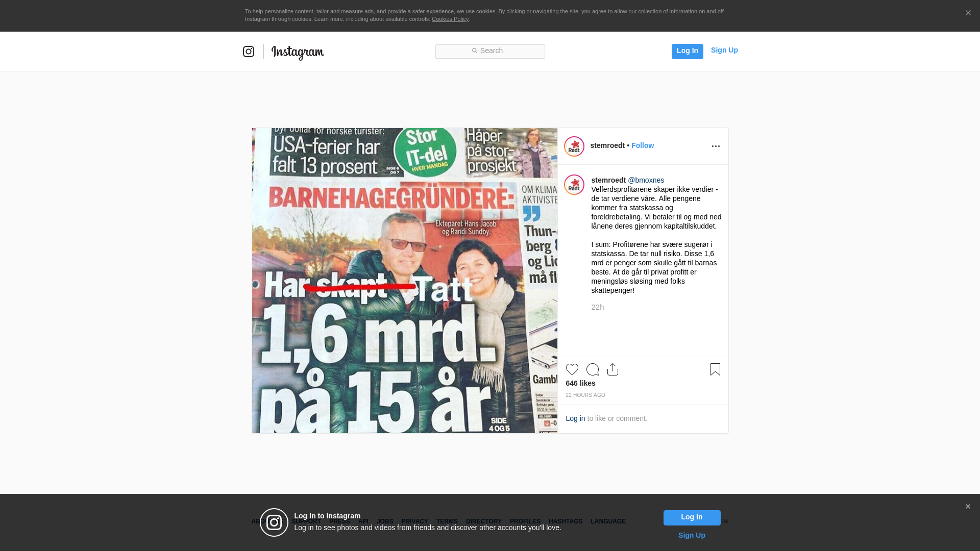Click the Instagram camera glyph logo
Viewport: 980px width, 551px height.
point(249,52)
